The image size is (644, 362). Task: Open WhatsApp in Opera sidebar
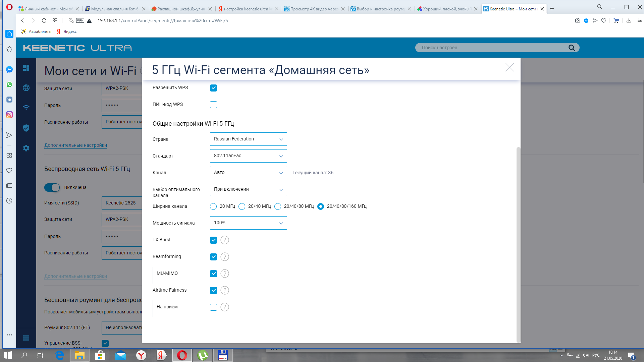pyautogui.click(x=9, y=84)
